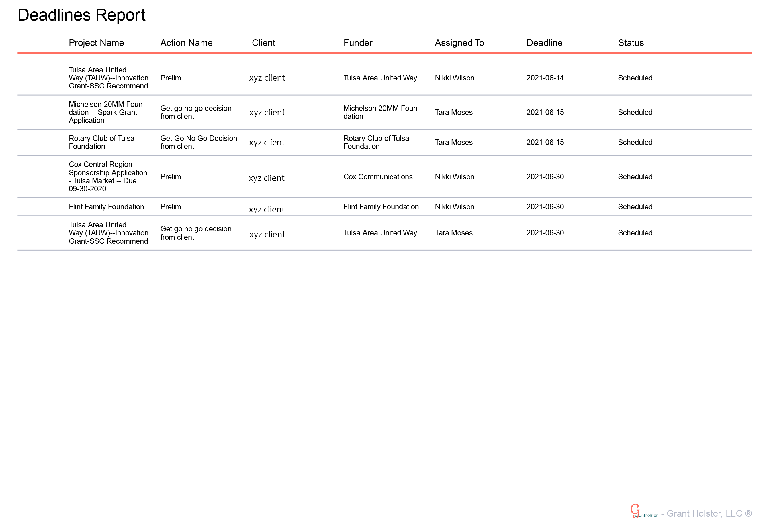767x532 pixels.
Task: Click Nikki Wilson in the Flint Family row
Action: click(454, 207)
